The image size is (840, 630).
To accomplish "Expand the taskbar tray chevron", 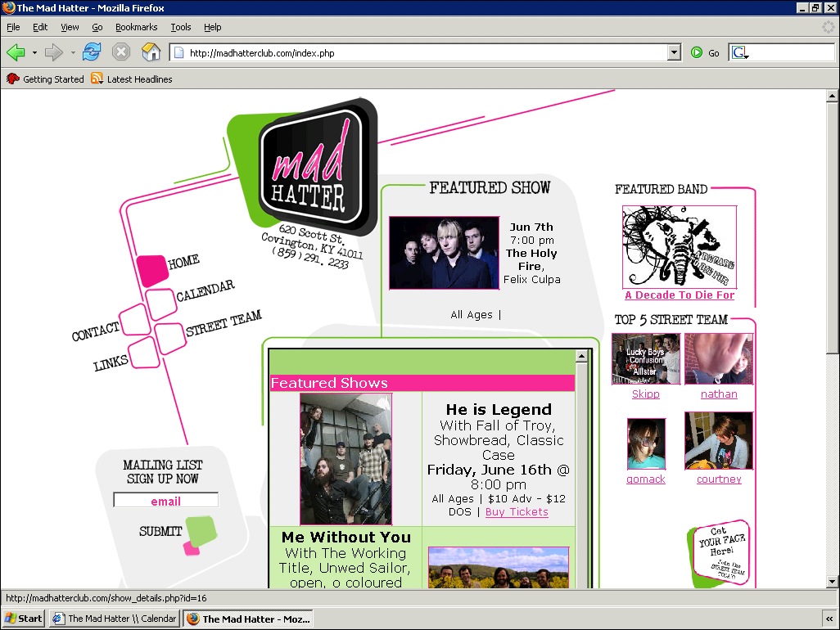I will 829,619.
